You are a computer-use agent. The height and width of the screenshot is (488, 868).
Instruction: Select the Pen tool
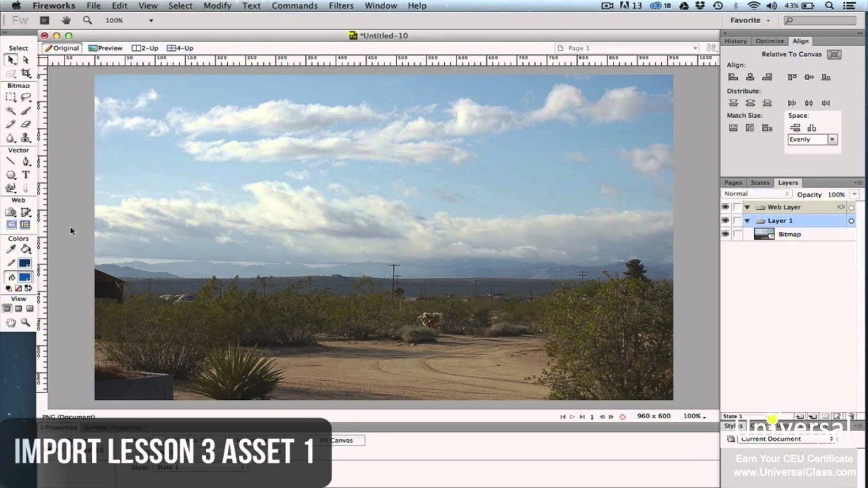pos(26,161)
